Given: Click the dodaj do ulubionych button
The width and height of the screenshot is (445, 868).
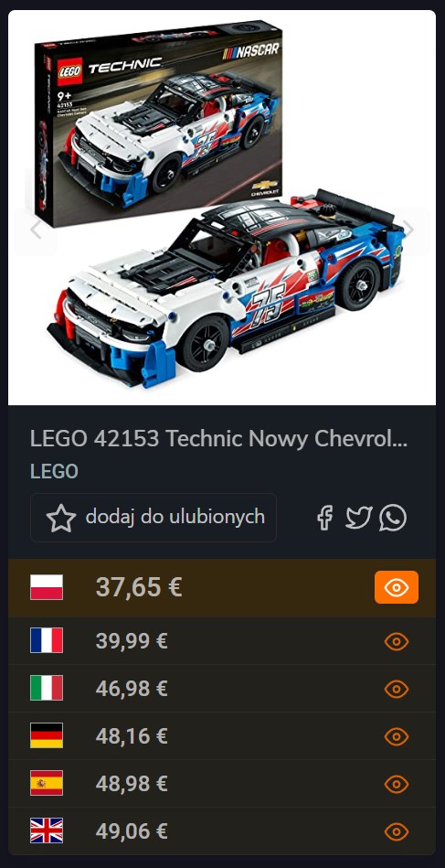Looking at the screenshot, I should [154, 518].
